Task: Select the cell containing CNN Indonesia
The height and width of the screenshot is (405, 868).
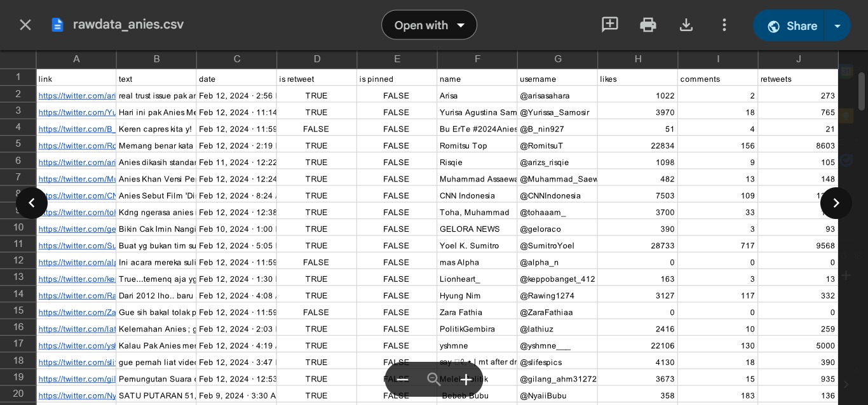Action: pyautogui.click(x=477, y=196)
